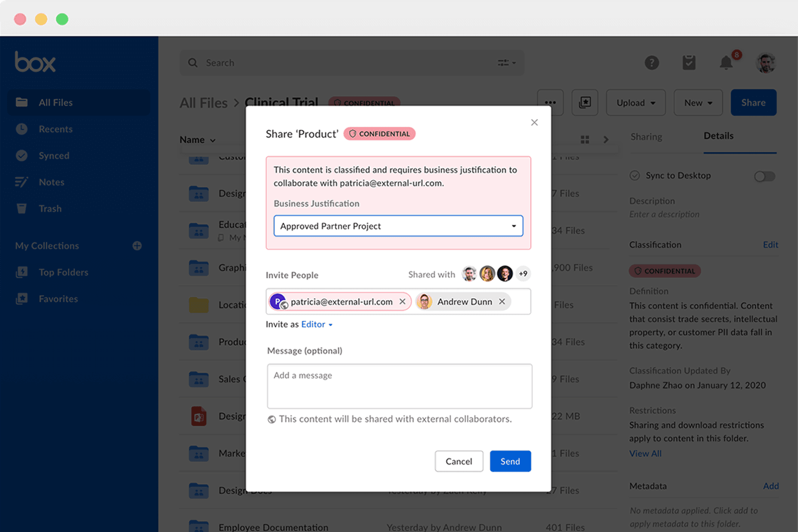This screenshot has height=532, width=798.
Task: Click the CONFIDENTIAL badge in dialog title
Action: [x=380, y=134]
